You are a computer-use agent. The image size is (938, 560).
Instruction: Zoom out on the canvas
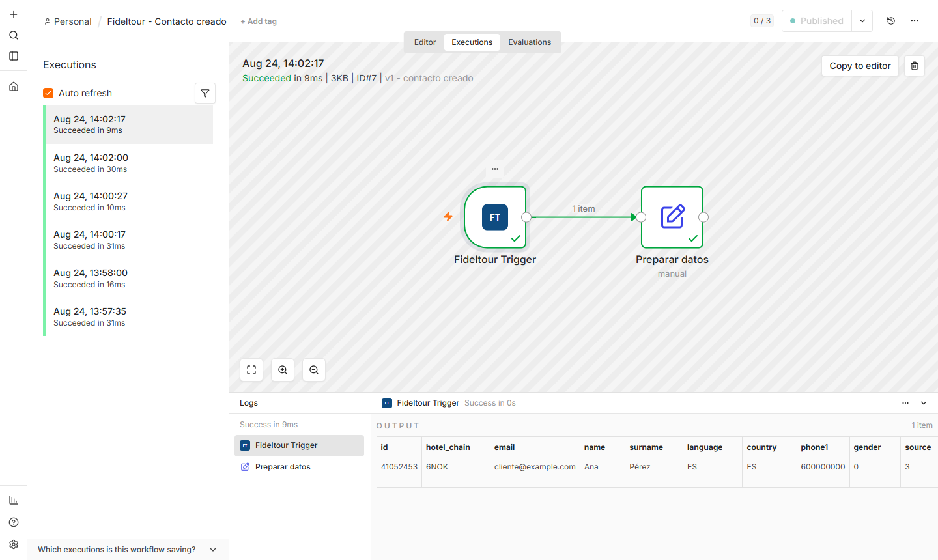pyautogui.click(x=314, y=370)
